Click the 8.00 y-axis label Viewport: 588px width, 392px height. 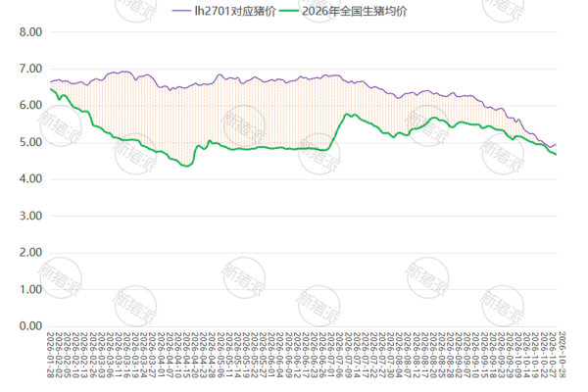tap(30, 32)
